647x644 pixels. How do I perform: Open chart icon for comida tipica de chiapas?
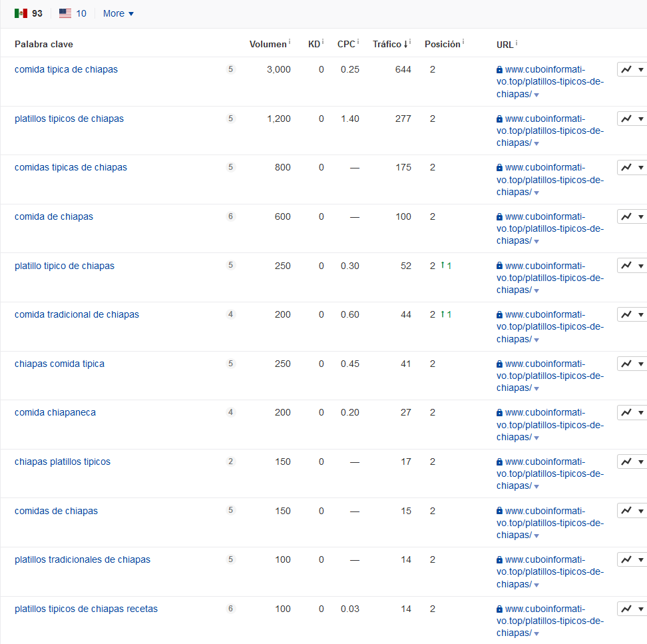pyautogui.click(x=626, y=69)
